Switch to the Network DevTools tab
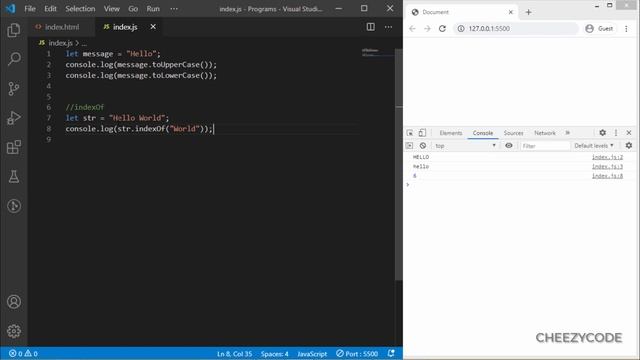The image size is (640, 360). click(545, 133)
